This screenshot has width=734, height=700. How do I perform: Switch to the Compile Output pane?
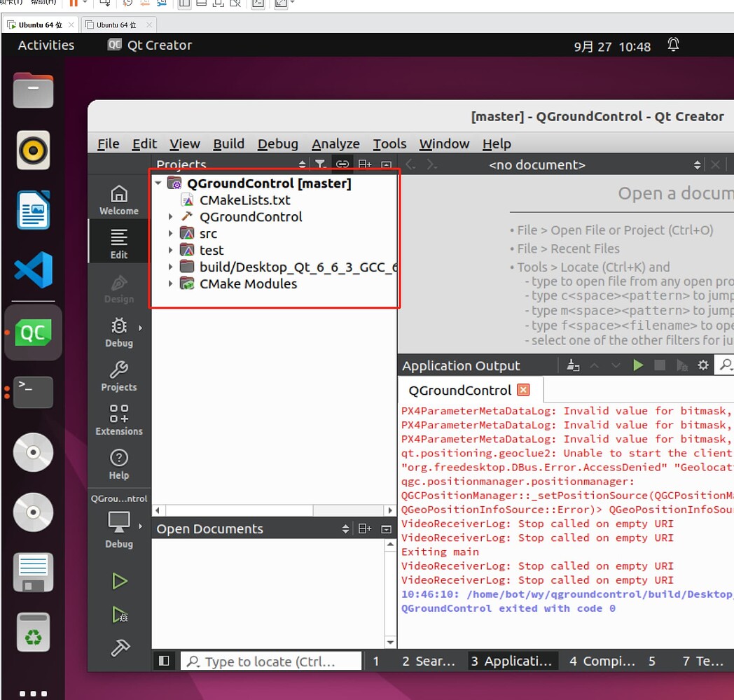[601, 660]
